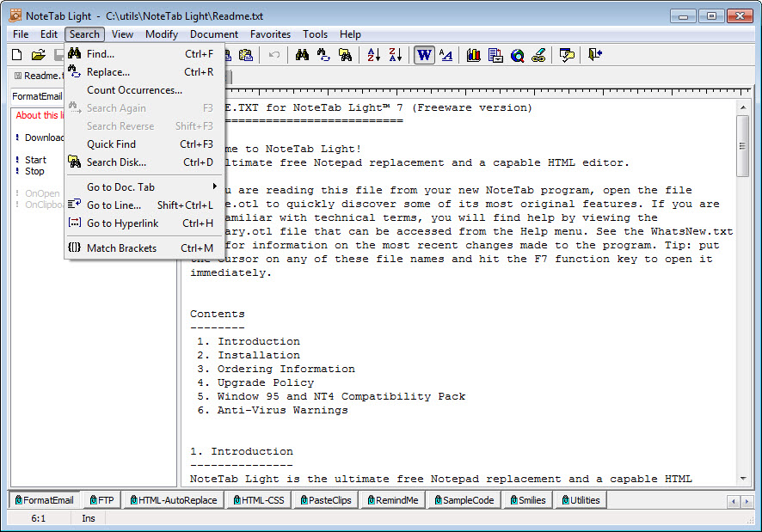Click the globe with magnifier browser preview icon
The width and height of the screenshot is (762, 532).
tap(518, 55)
